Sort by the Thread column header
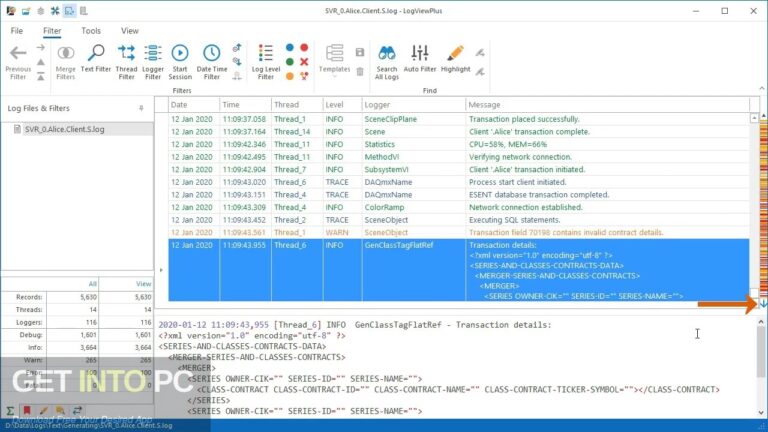The image size is (768, 432). (x=297, y=105)
